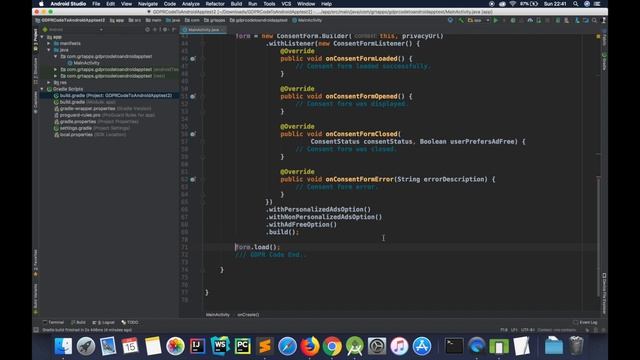This screenshot has width=640, height=360.
Task: Click override gutter icon beside onConsentFormLoaded
Action: click(193, 59)
